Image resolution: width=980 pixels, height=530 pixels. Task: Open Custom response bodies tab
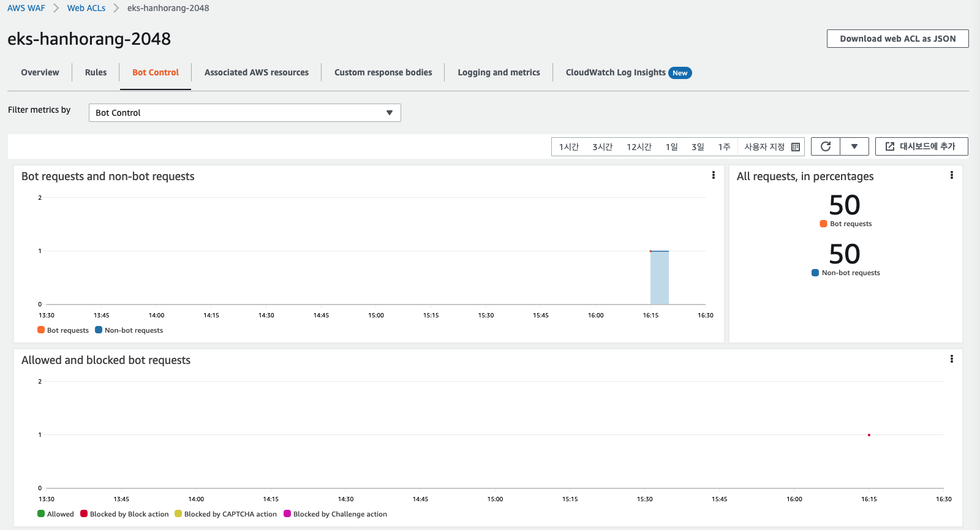(383, 72)
